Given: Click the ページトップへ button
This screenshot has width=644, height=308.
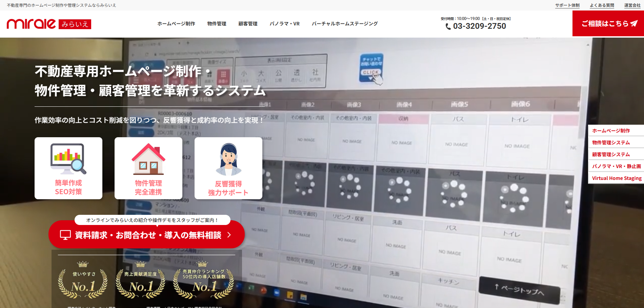Looking at the screenshot, I should pos(519,290).
